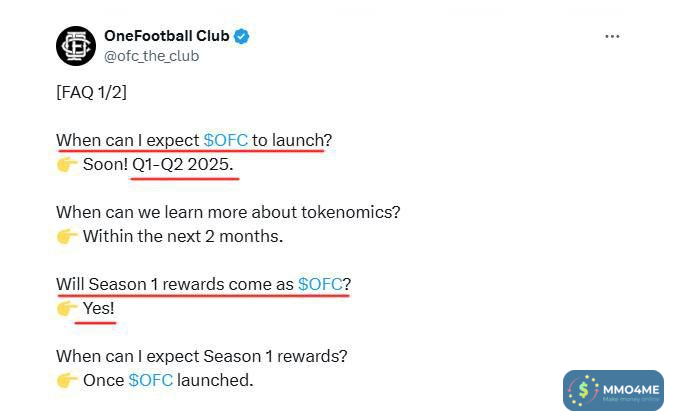The image size is (676, 419).
Task: Click the "Within the next 2 months." answer
Action: [183, 236]
